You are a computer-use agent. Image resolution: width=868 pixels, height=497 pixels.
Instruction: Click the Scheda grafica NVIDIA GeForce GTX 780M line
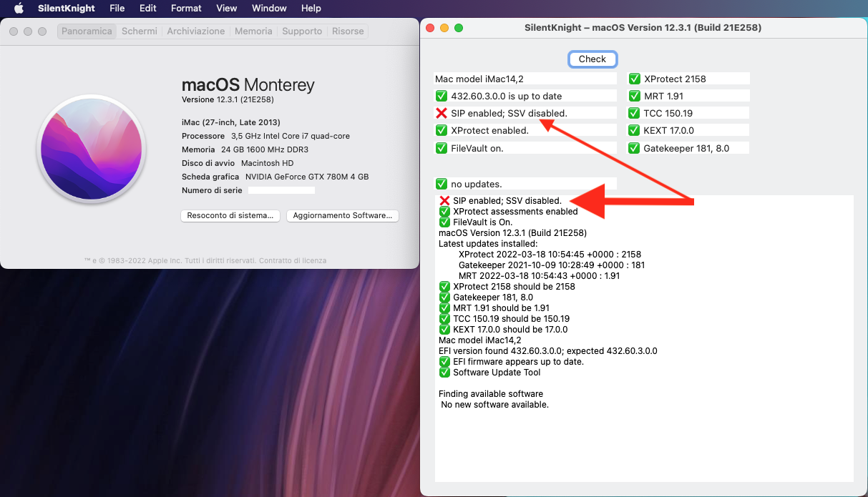tap(275, 177)
